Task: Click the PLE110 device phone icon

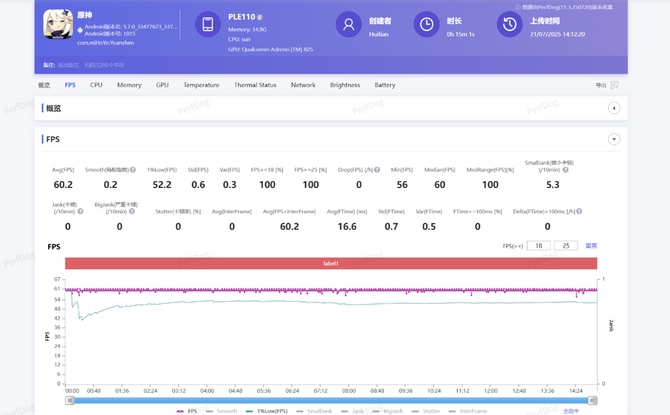Action: pos(207,25)
